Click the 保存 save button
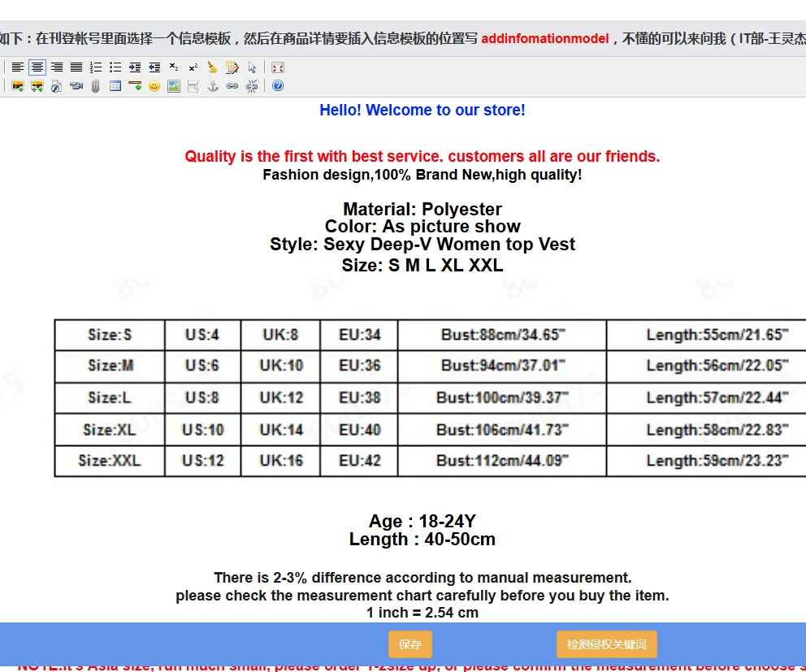This screenshot has width=806, height=672. [409, 644]
